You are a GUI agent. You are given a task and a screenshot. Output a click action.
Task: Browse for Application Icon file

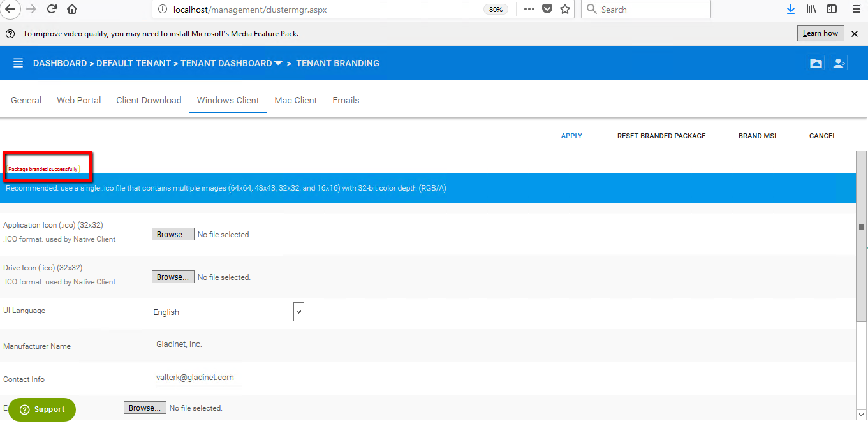173,235
